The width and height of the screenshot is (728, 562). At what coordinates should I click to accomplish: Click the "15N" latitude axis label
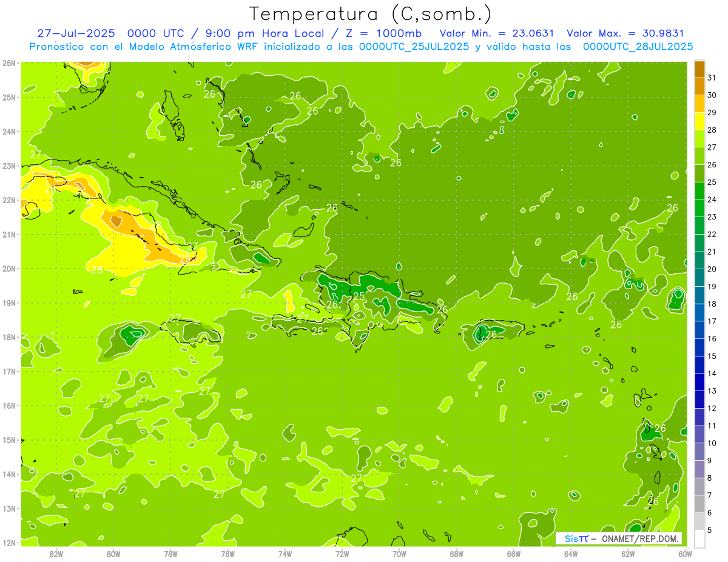click(x=9, y=440)
